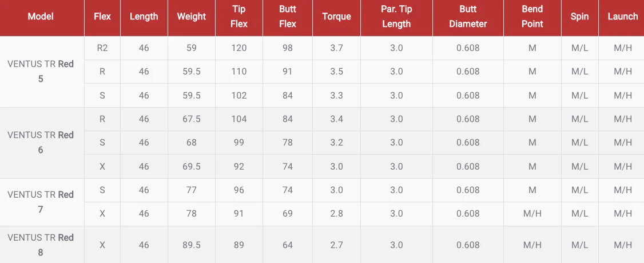
Task: Select the Par. Tip Length header
Action: (x=396, y=17)
